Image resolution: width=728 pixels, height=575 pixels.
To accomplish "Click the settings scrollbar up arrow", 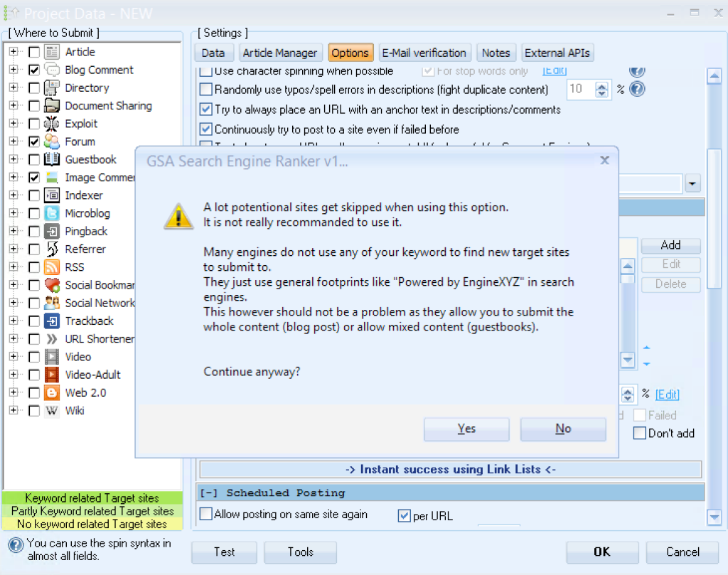I will point(714,75).
